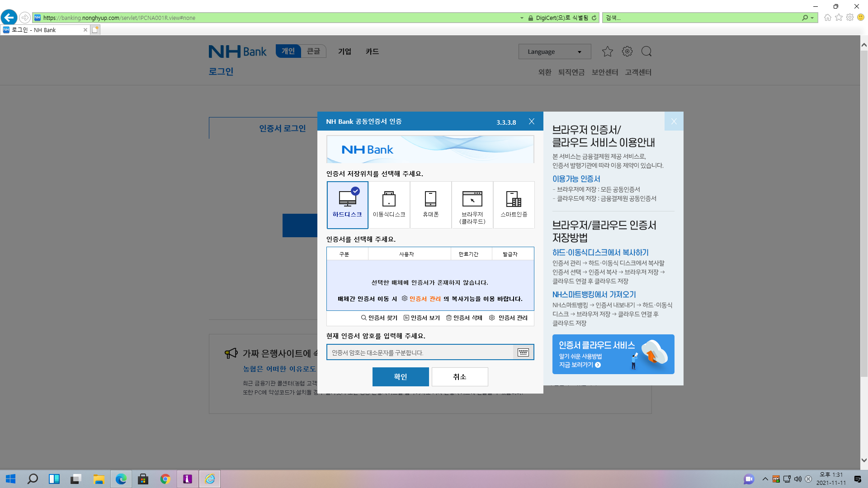Screen dimensions: 868x488
Task: Click the 발급자 column header
Action: point(510,254)
